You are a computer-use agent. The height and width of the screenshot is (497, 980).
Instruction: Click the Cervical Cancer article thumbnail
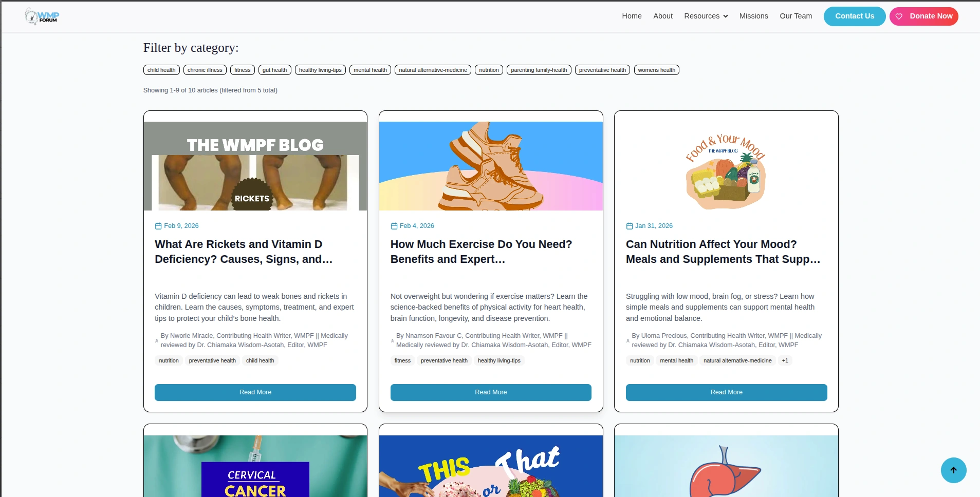pos(255,466)
